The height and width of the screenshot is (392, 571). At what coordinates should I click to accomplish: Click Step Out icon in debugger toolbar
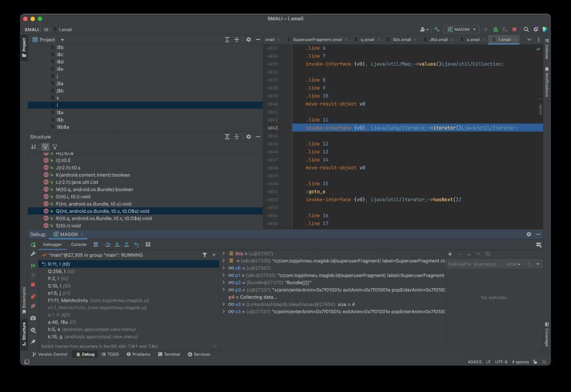click(127, 245)
